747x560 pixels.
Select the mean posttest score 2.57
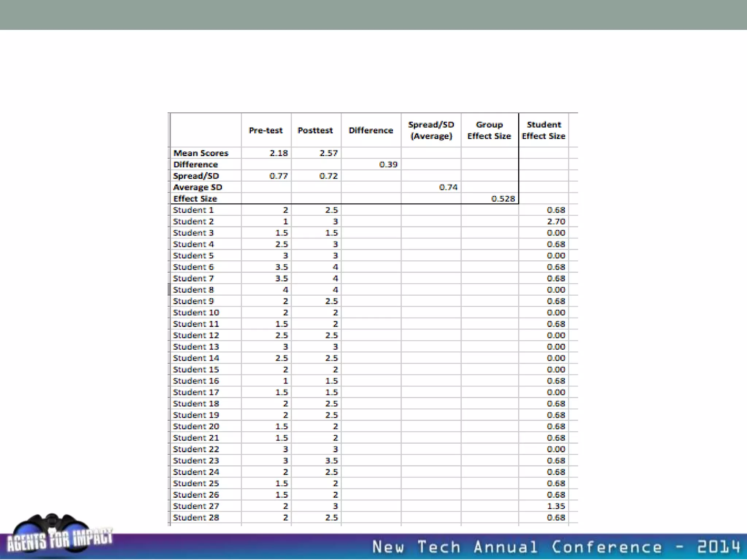328,153
